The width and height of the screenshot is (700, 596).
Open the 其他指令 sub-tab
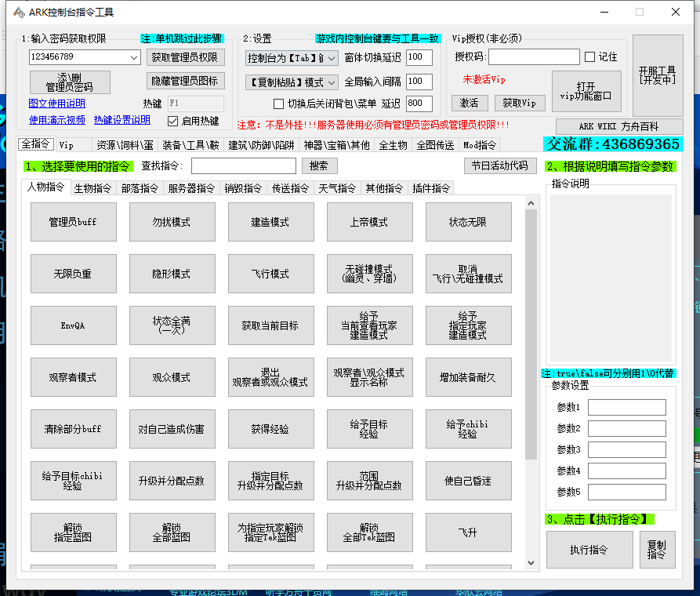coord(384,188)
